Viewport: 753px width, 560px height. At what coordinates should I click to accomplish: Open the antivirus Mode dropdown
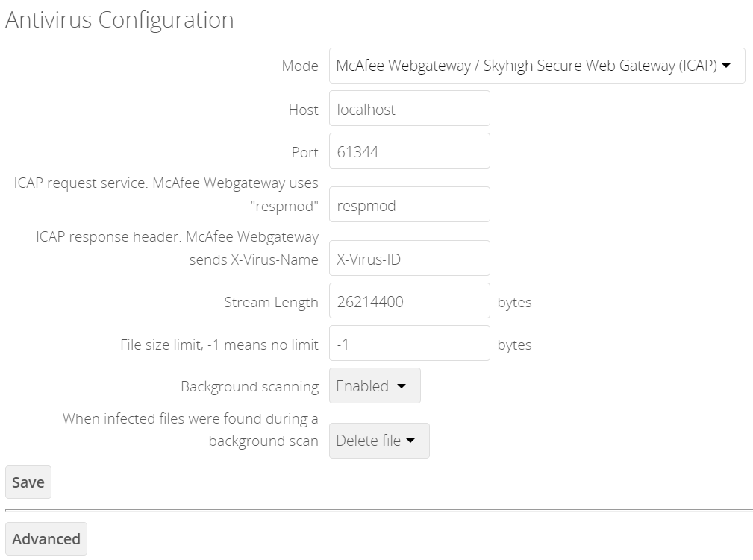[537, 66]
